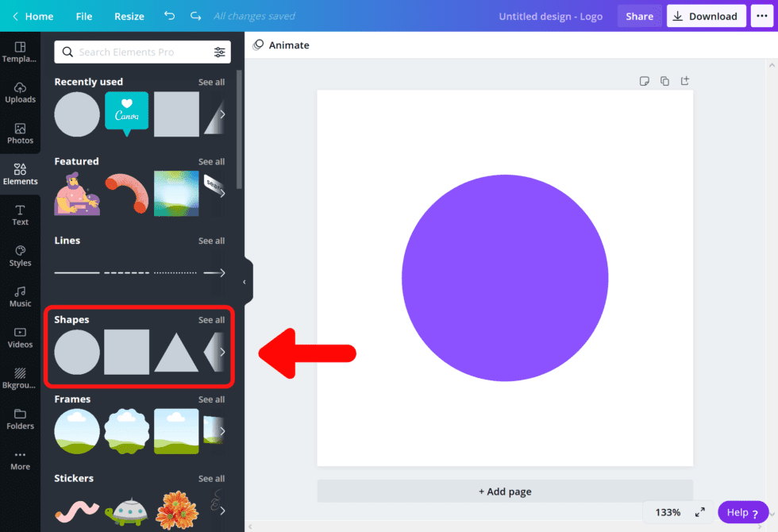778x532 pixels.
Task: Open the Styles panel
Action: coord(20,254)
